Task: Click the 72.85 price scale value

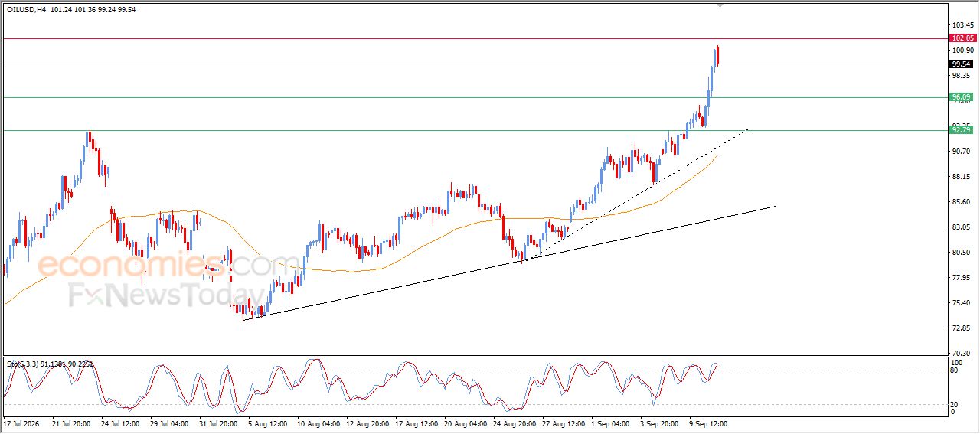Action: 962,328
